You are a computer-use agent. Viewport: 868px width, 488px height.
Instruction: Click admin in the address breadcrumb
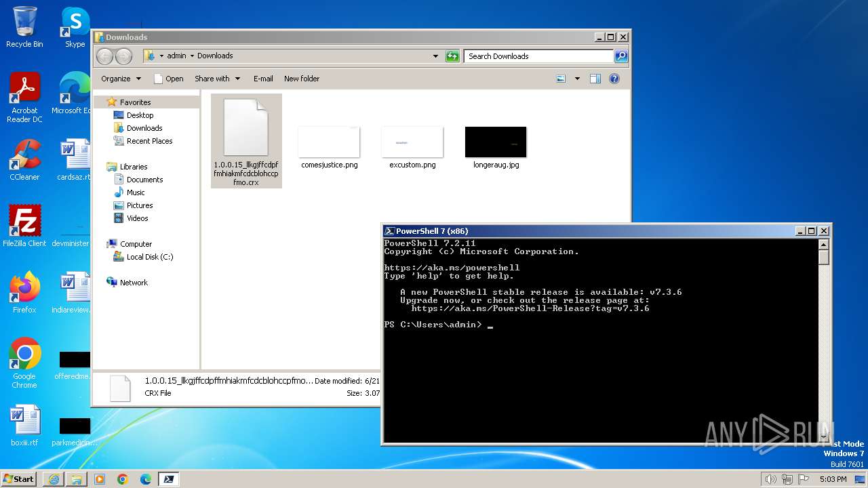(x=176, y=56)
